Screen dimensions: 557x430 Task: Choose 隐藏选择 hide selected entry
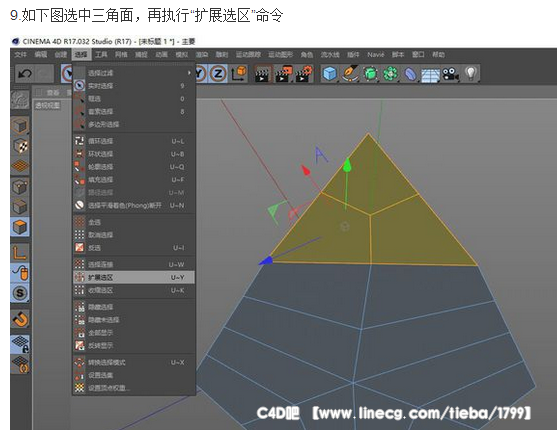tap(134, 307)
